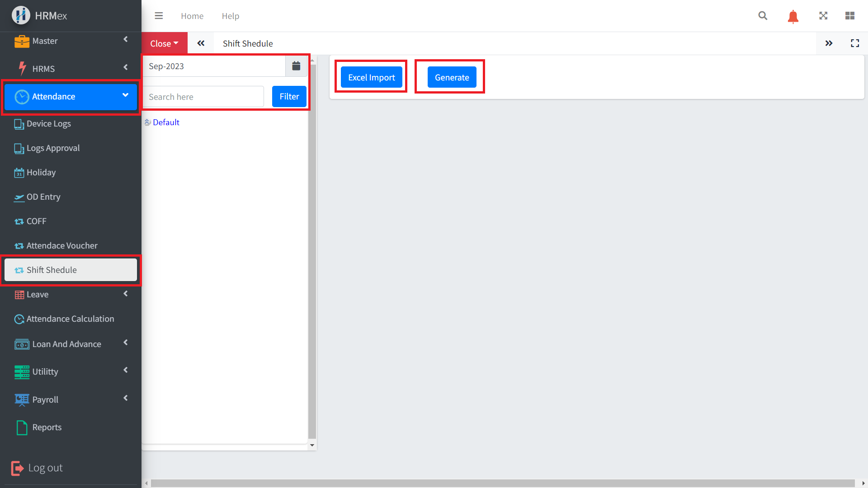Open the Close dropdown button
The width and height of the screenshot is (868, 488).
(164, 43)
